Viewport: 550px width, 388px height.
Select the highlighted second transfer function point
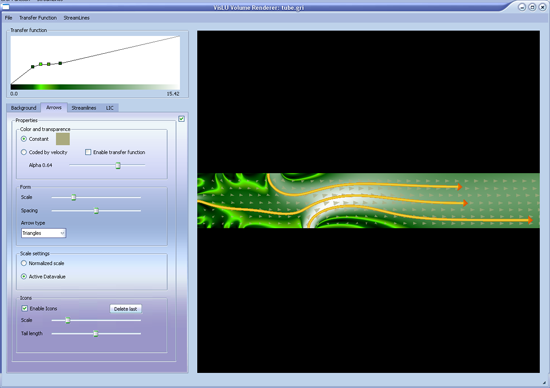tap(41, 64)
